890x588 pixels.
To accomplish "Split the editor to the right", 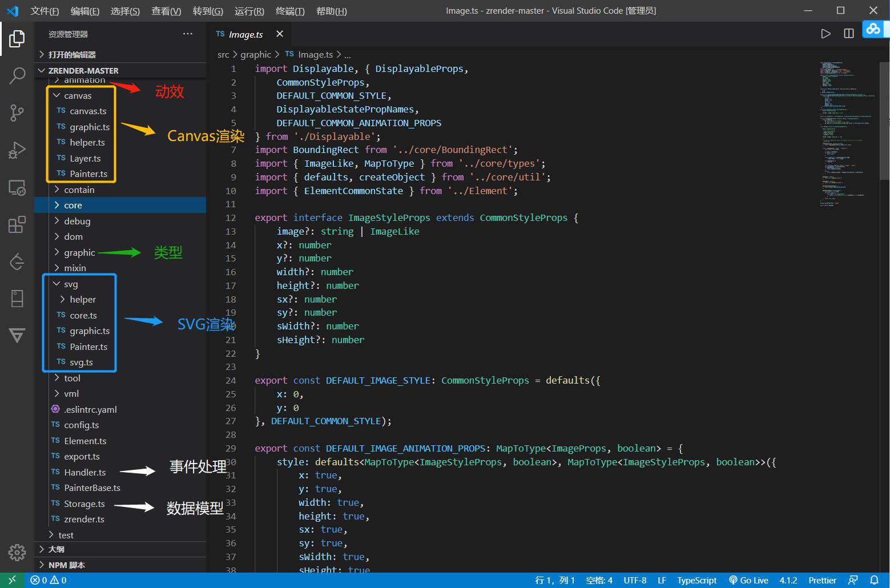I will point(849,34).
